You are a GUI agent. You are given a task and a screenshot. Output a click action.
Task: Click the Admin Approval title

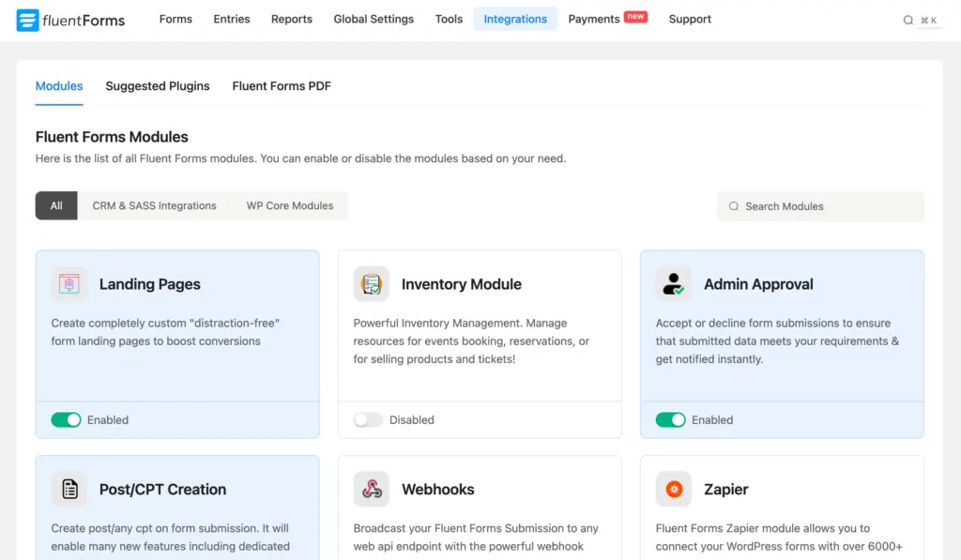click(x=758, y=284)
